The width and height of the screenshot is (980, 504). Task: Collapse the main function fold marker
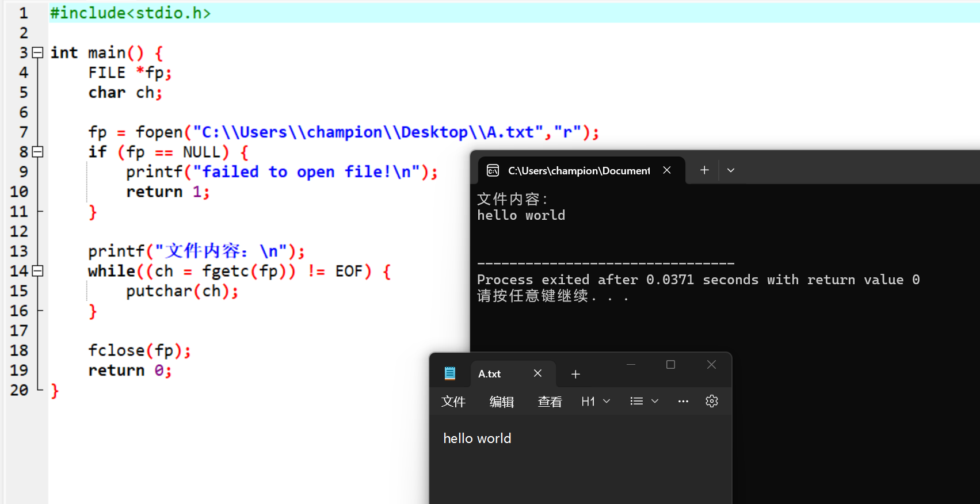pos(38,53)
